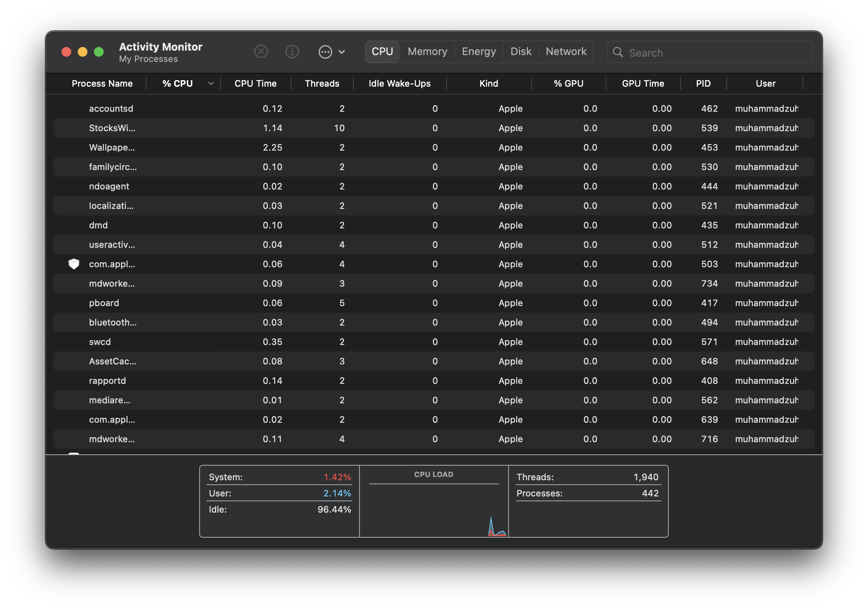Expand the dropdown chevron next to ellipsis
Image resolution: width=868 pixels, height=609 pixels.
342,52
